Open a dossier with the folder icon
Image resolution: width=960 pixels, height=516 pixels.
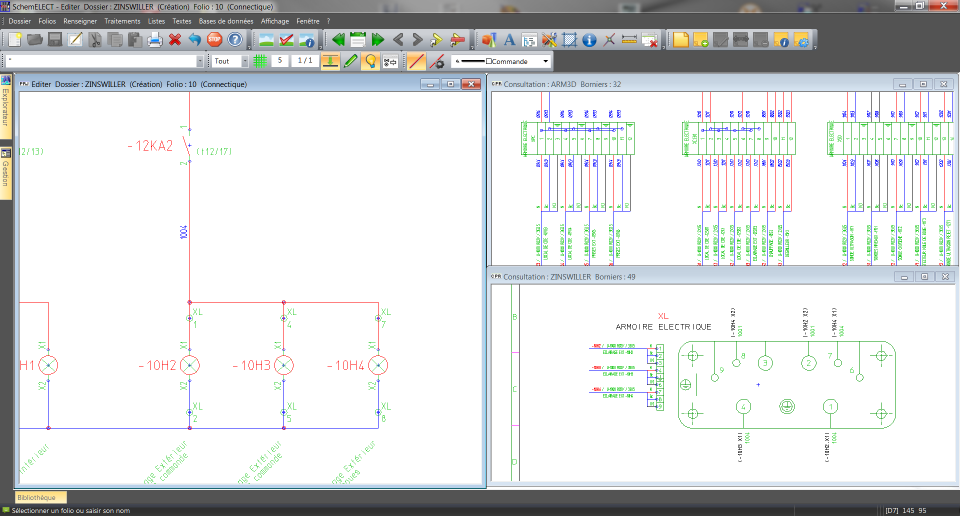35,40
